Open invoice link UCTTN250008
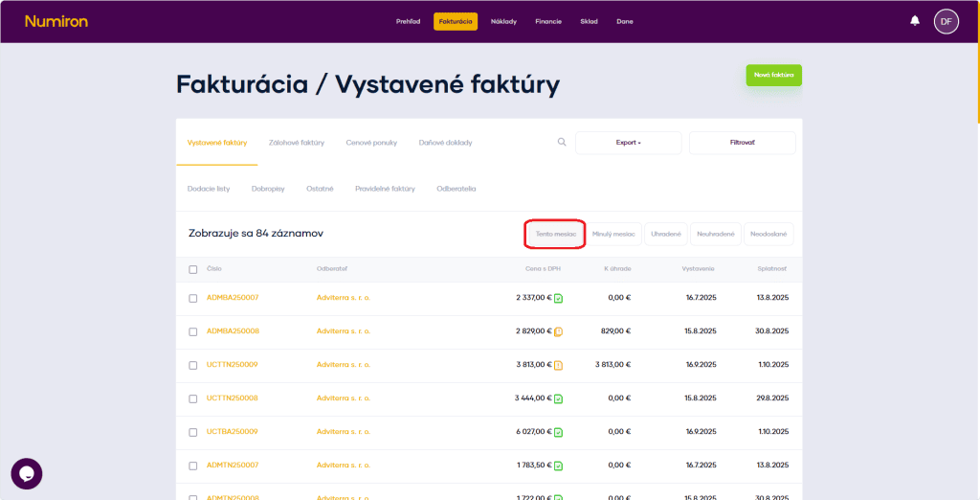The image size is (980, 500). tap(232, 398)
